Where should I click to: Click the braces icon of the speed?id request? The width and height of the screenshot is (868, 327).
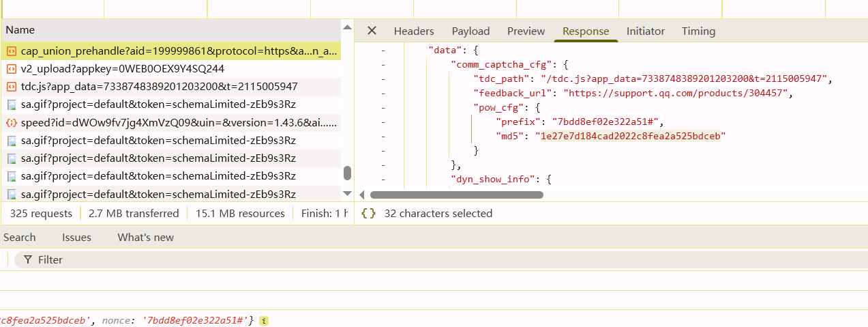point(12,123)
